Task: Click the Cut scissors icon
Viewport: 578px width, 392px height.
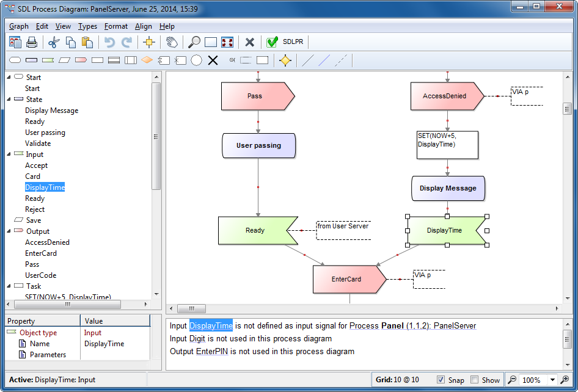Action: tap(54, 42)
